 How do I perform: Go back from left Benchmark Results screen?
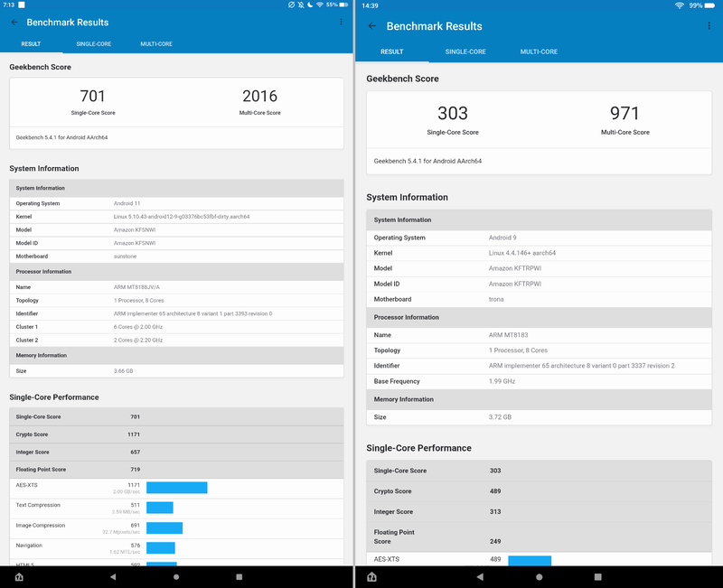pos(14,22)
